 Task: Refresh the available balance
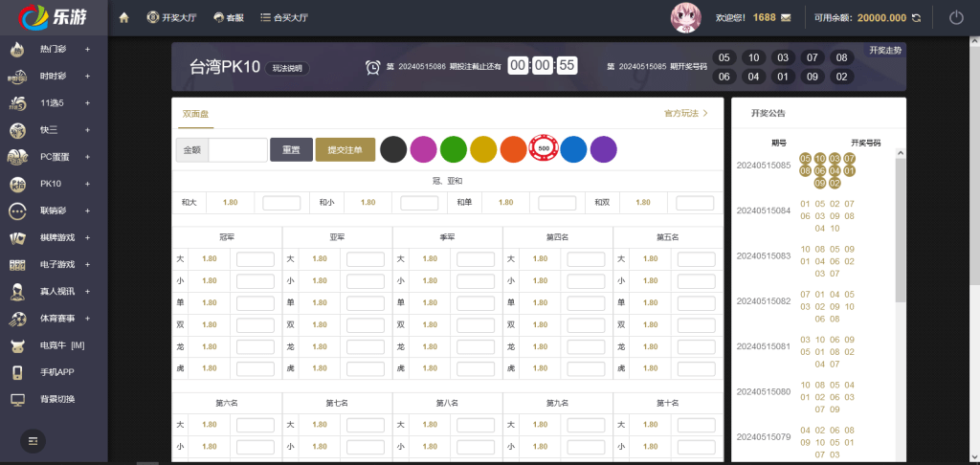pos(916,17)
